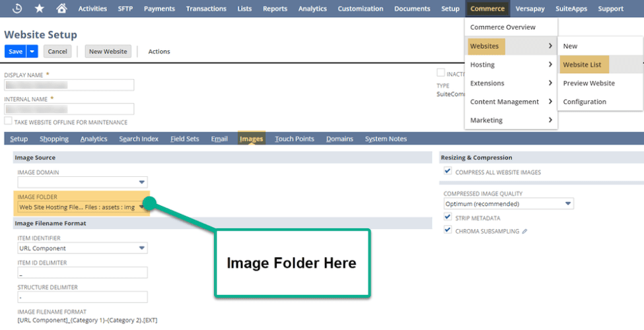Open the Shortcuts star icon

40,8
